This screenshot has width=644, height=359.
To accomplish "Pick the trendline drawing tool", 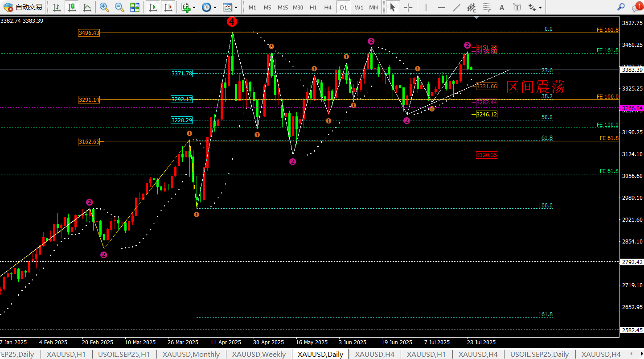I will coord(456,7).
